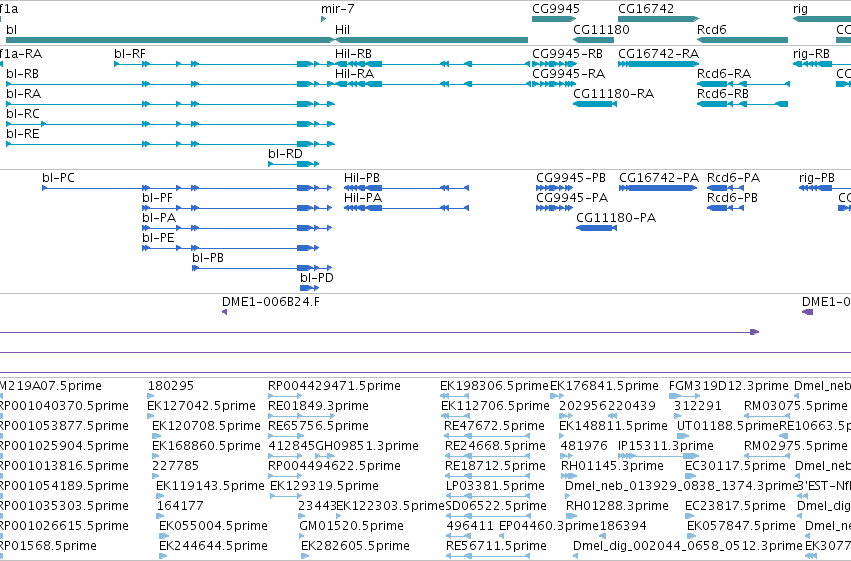
Task: Select the Rcd6-PB protein
Action: coord(726,208)
